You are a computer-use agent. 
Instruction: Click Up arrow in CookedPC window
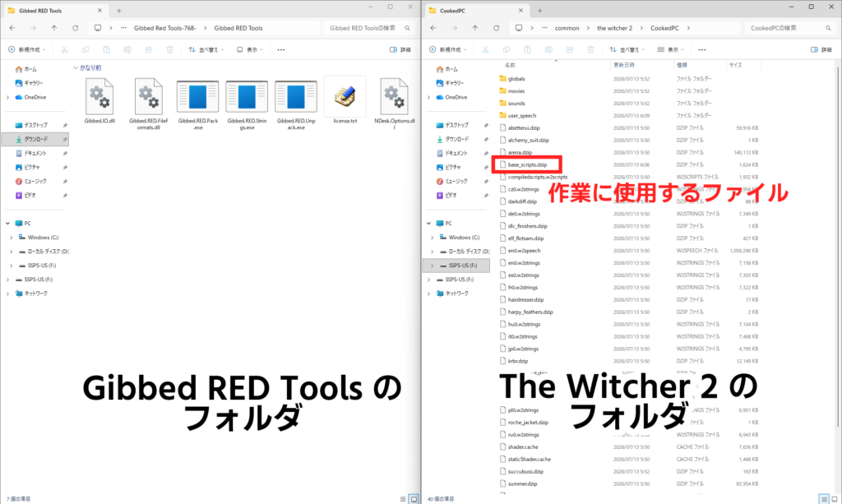point(475,28)
